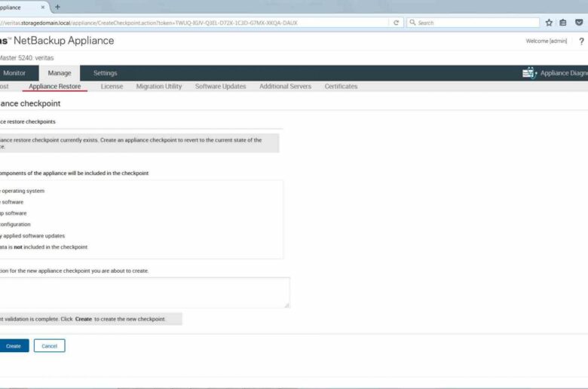Viewport: 588px width, 389px height.
Task: Click the Cancel button
Action: (x=50, y=346)
